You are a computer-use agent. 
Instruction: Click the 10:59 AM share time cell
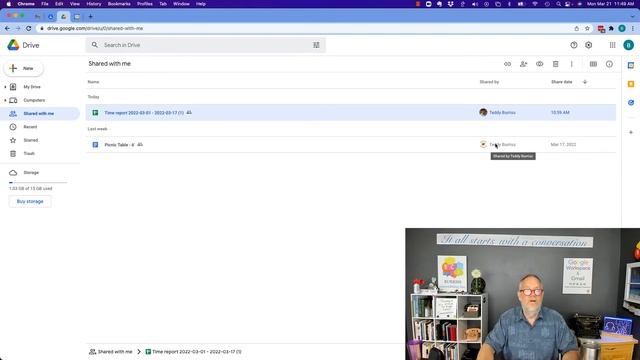560,113
